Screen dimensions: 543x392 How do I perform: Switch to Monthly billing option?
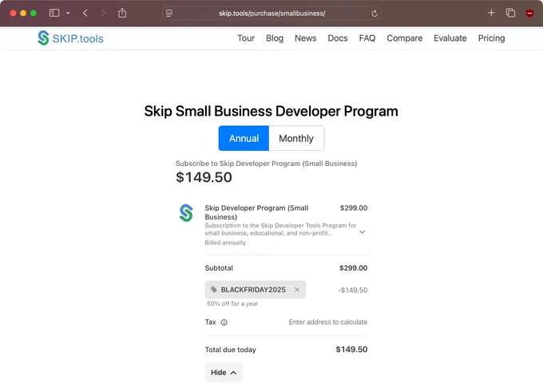pos(296,138)
